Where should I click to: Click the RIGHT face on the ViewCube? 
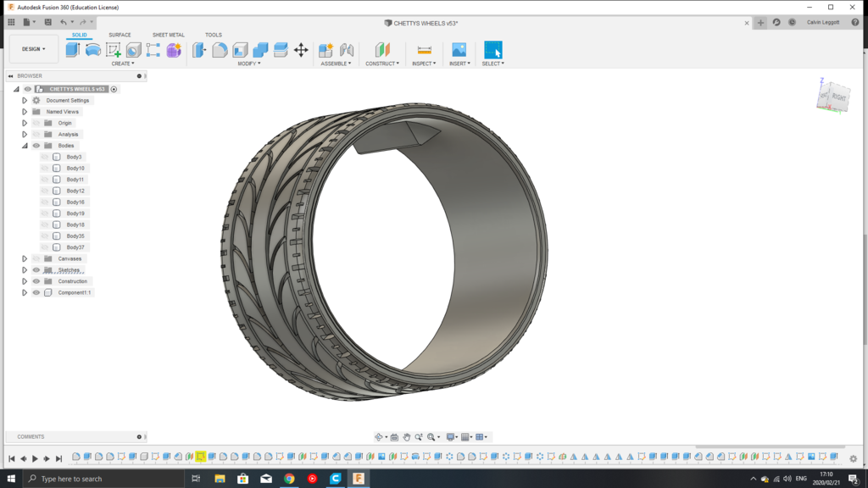point(837,97)
